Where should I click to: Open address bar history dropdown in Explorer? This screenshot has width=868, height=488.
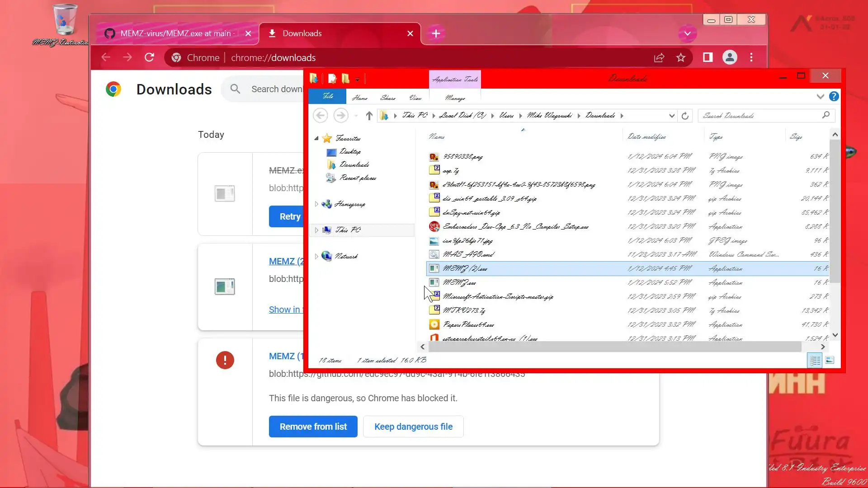coord(672,116)
